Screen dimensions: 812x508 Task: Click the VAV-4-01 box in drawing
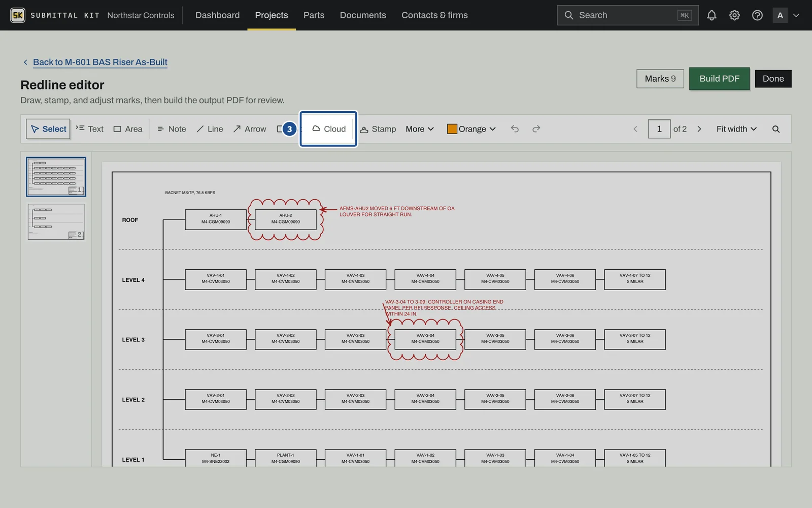(216, 279)
